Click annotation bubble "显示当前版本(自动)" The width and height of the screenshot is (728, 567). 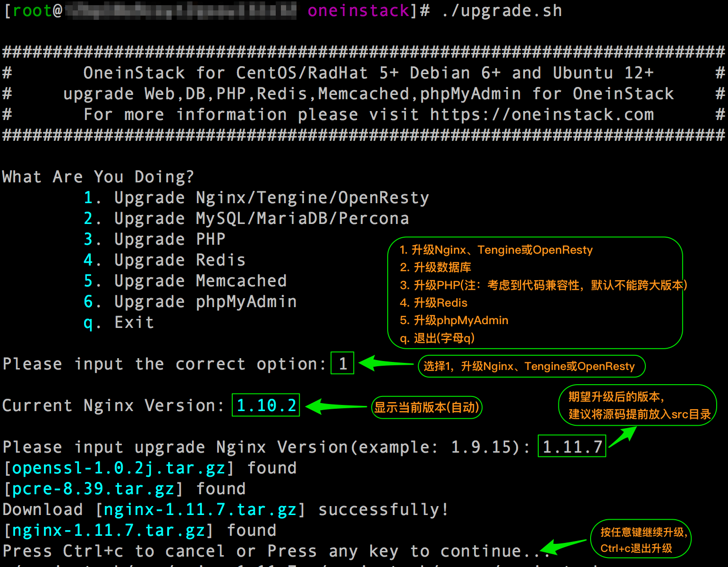click(427, 407)
